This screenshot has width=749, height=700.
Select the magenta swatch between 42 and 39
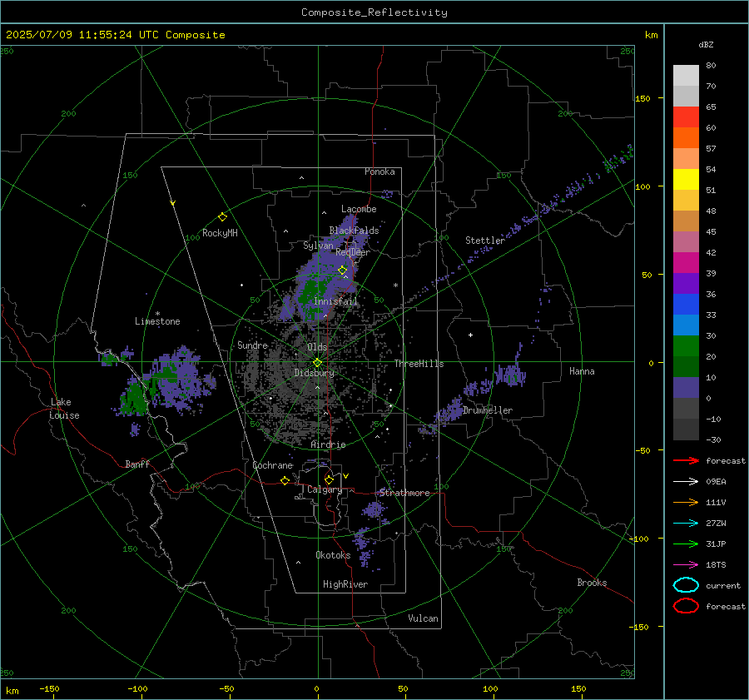click(x=686, y=263)
